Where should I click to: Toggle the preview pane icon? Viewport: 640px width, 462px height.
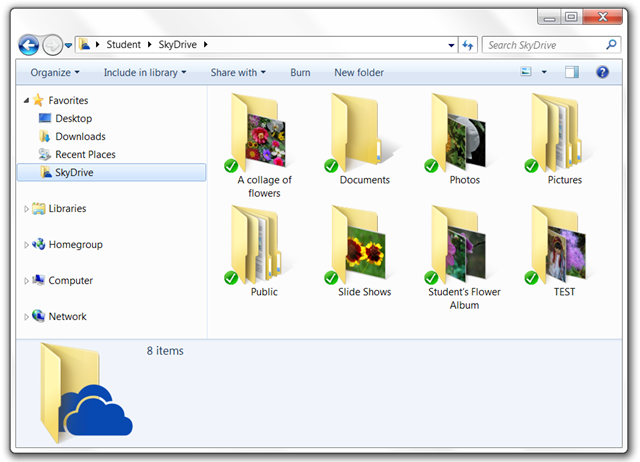pos(572,72)
